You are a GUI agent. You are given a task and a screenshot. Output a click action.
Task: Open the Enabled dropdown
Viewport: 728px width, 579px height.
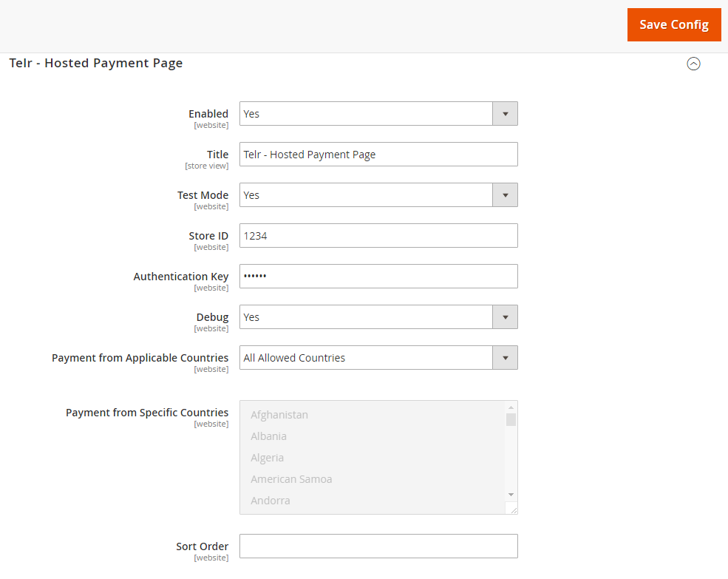378,114
